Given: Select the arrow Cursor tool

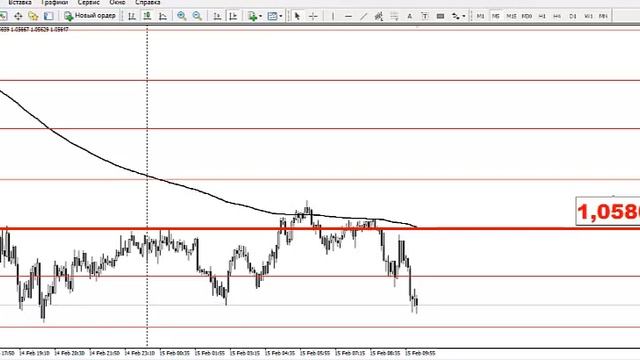Looking at the screenshot, I should 297,16.
